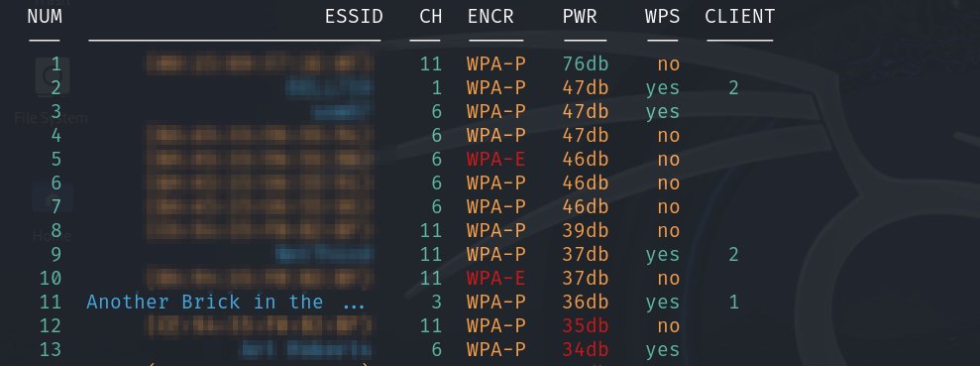980x366 pixels.
Task: Click the red WPA-E in row 5
Action: 496,160
